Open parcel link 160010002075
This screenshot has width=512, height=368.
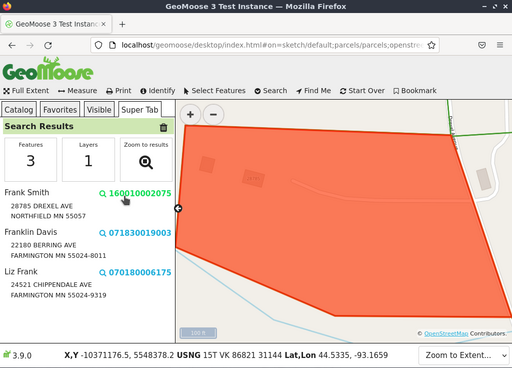pyautogui.click(x=140, y=193)
